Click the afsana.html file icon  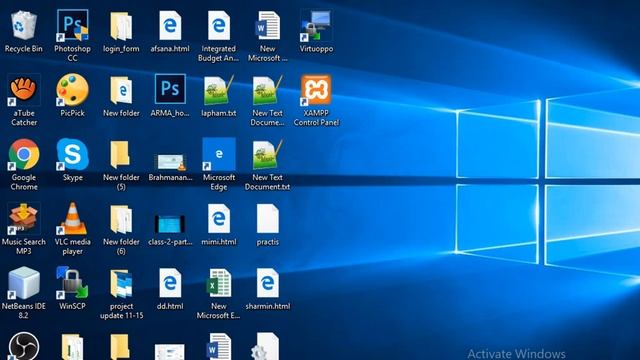pos(170,26)
